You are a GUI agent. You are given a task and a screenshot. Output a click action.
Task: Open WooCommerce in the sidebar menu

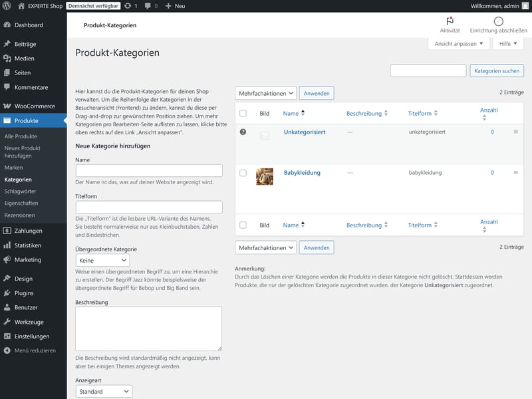[x=35, y=106]
